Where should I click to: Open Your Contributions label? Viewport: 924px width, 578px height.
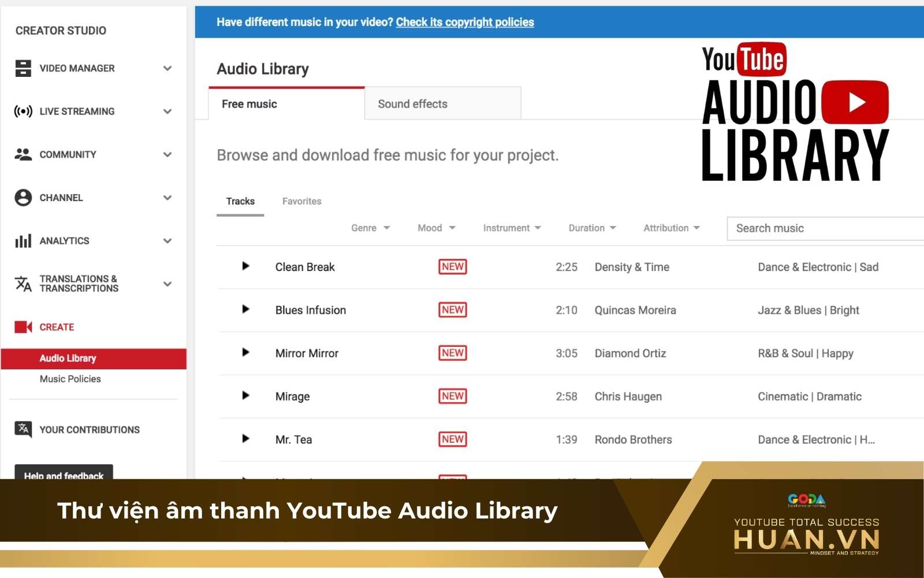(x=90, y=429)
